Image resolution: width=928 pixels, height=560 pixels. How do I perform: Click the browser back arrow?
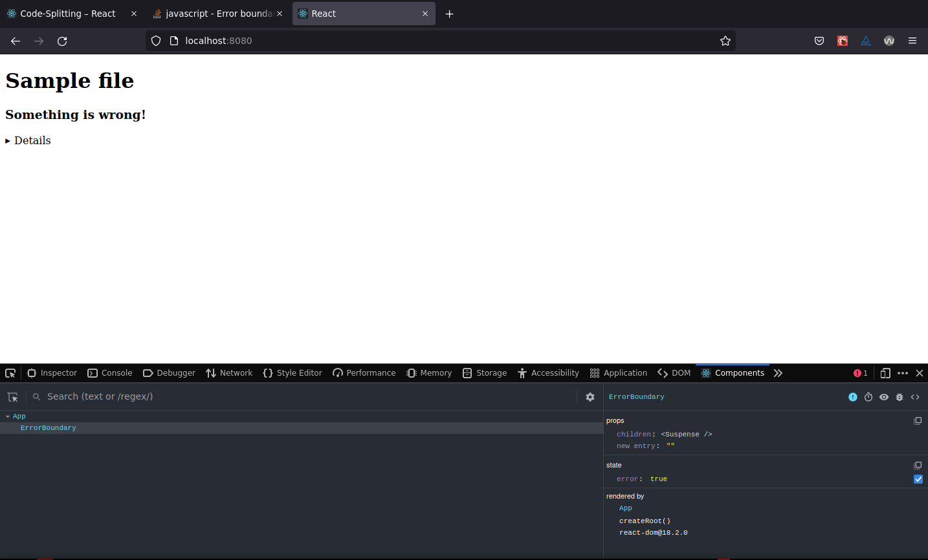click(x=16, y=41)
